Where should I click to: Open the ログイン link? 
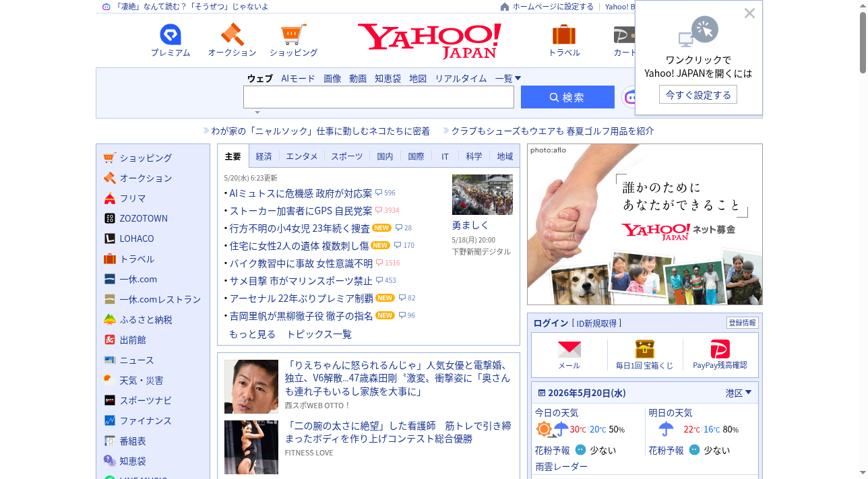coord(551,323)
